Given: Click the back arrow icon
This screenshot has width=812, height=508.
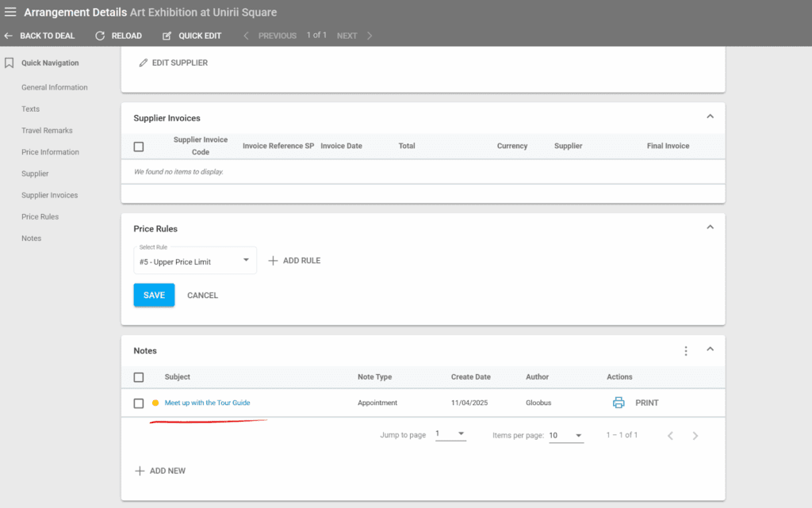Looking at the screenshot, I should pyautogui.click(x=8, y=36).
